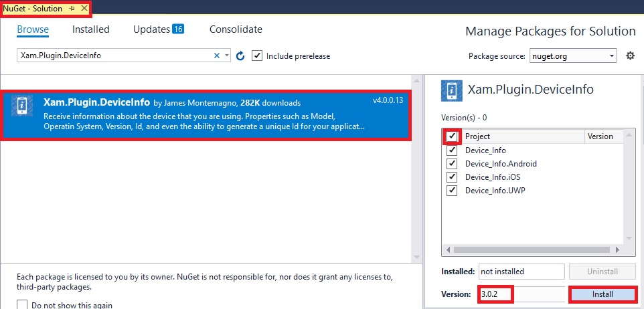Open the Consolidate tab

pos(236,29)
